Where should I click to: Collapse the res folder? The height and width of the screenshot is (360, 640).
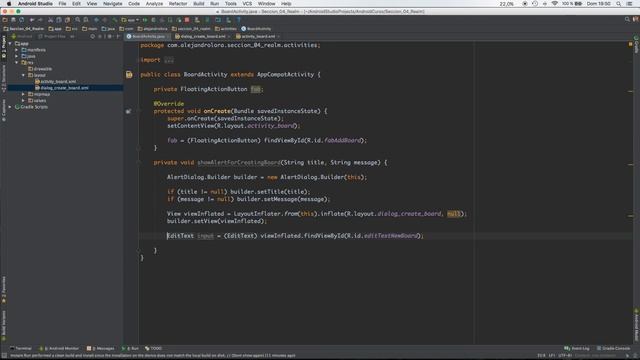(17, 62)
